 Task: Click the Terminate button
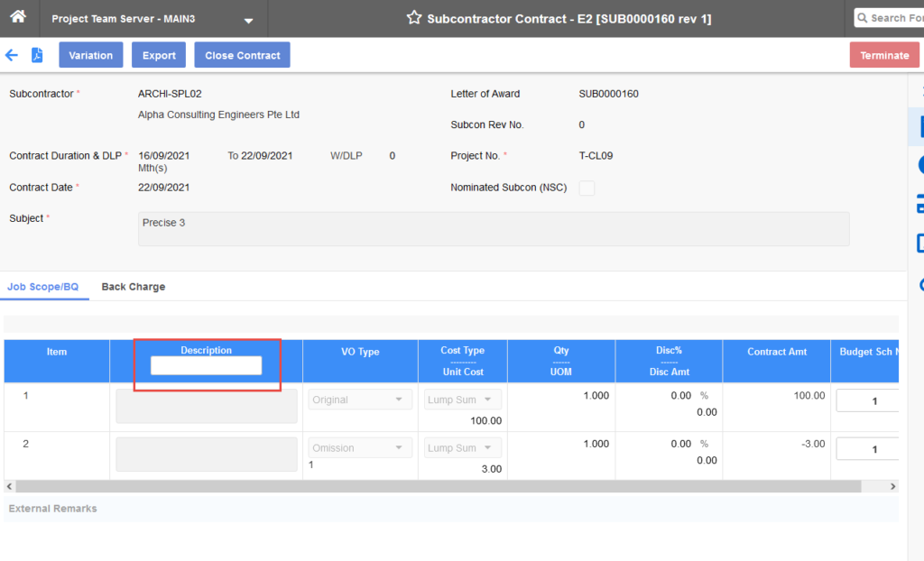click(x=884, y=55)
